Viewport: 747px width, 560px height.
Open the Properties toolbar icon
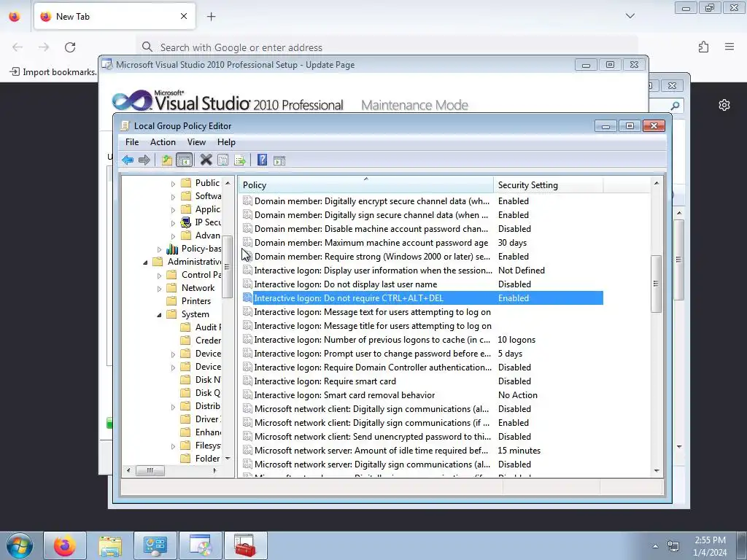(222, 160)
